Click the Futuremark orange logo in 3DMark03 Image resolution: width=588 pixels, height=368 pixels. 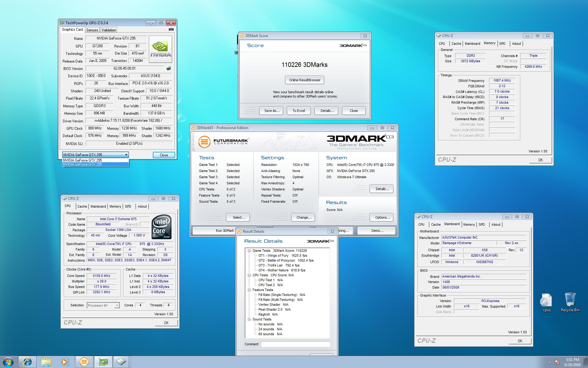[204, 142]
